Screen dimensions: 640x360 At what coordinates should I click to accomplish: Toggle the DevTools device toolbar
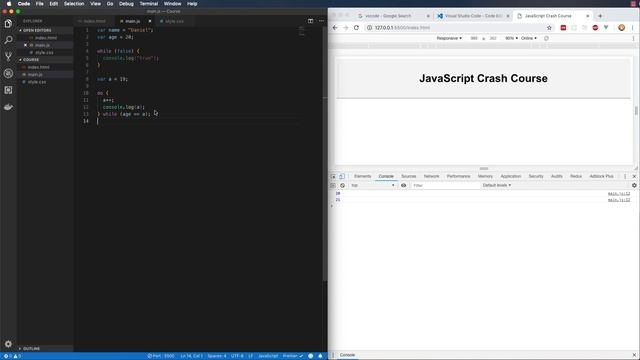point(342,176)
